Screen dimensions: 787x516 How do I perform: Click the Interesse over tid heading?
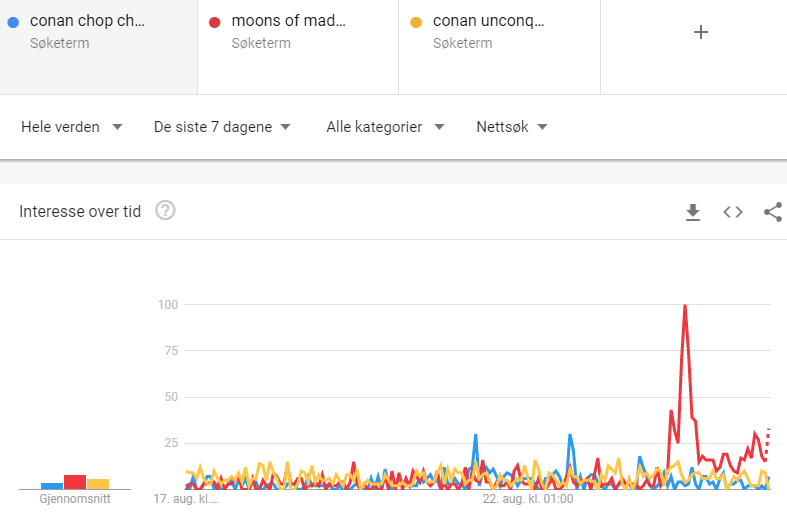coord(80,211)
